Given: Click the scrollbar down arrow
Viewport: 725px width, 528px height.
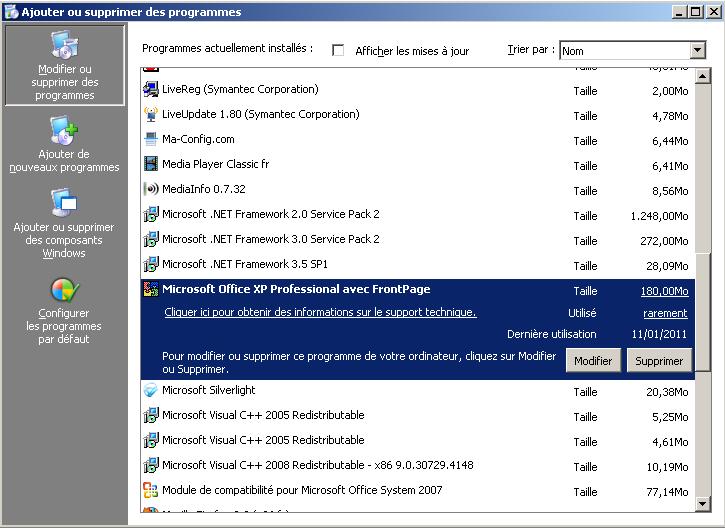Looking at the screenshot, I should 703,504.
